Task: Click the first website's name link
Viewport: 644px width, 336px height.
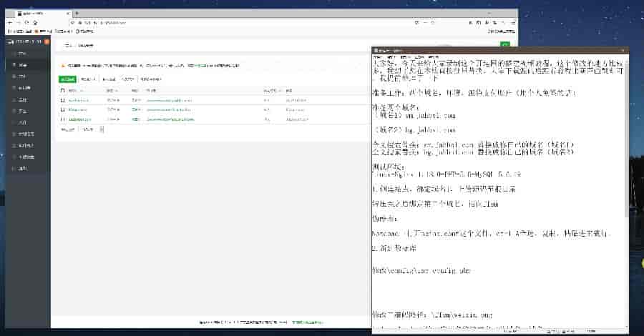Action: tap(79, 101)
